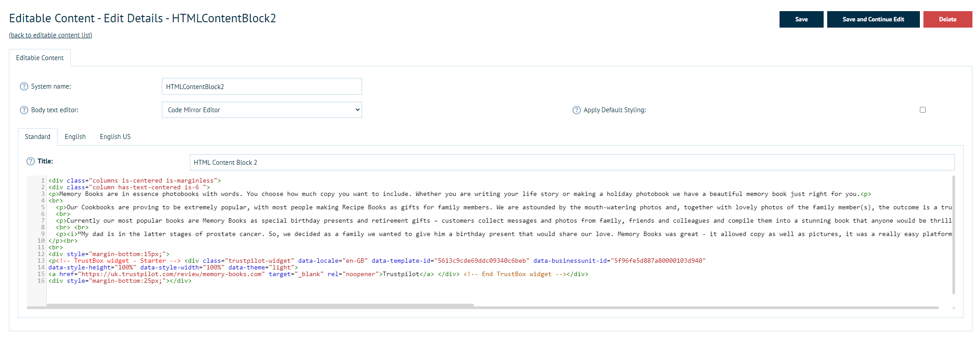Image resolution: width=980 pixels, height=338 pixels.
Task: Open the Body text editor dropdown
Action: (261, 110)
